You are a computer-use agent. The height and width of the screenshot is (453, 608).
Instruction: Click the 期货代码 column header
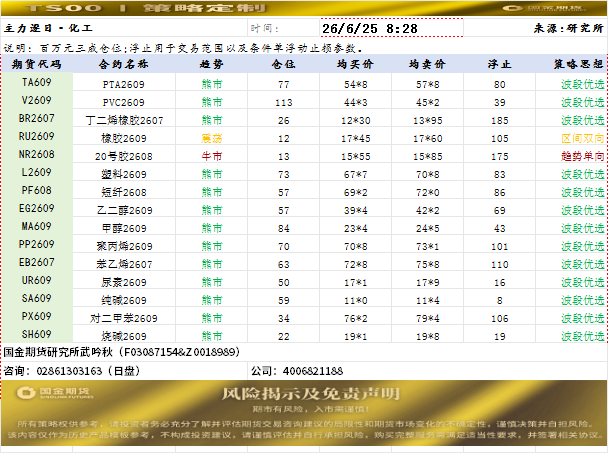click(x=36, y=64)
